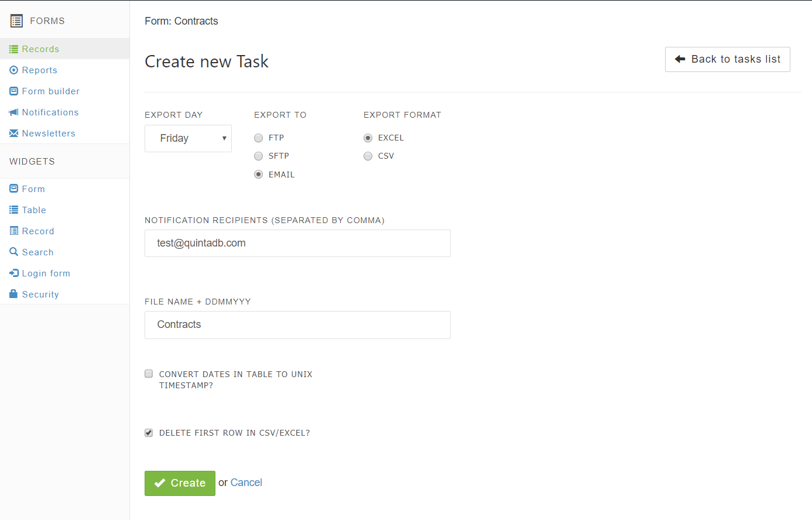This screenshot has height=520, width=812.
Task: Open the Table widget link
Action: (x=34, y=210)
